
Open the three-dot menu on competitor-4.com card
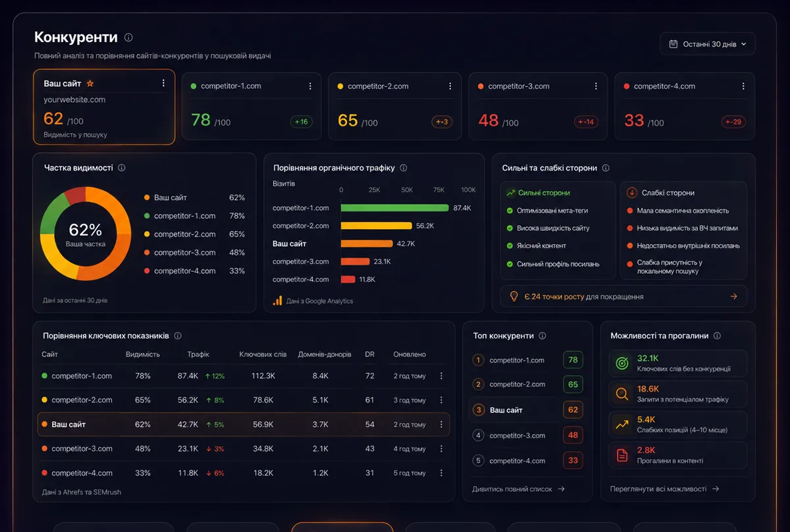[x=743, y=86]
